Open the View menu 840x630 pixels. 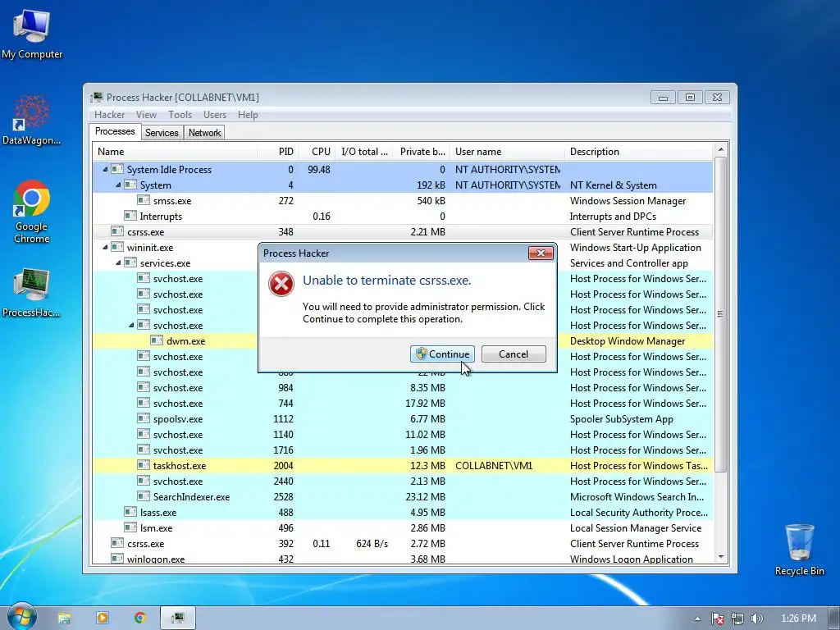coord(146,115)
